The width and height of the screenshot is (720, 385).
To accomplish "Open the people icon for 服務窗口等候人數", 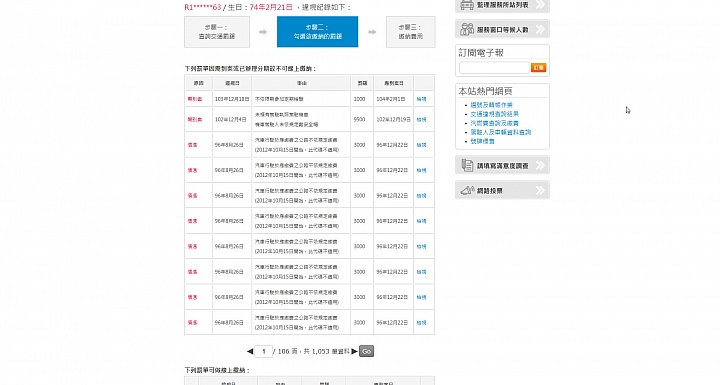I will pyautogui.click(x=467, y=29).
